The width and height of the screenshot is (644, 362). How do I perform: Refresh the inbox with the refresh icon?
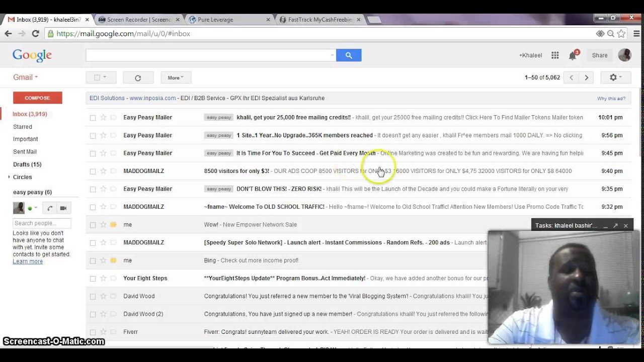tap(138, 77)
